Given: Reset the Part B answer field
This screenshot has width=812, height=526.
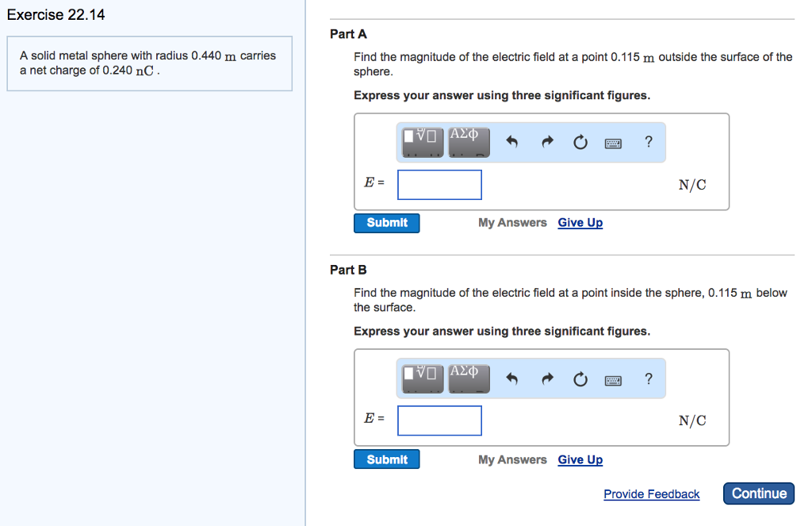Looking at the screenshot, I should [580, 379].
